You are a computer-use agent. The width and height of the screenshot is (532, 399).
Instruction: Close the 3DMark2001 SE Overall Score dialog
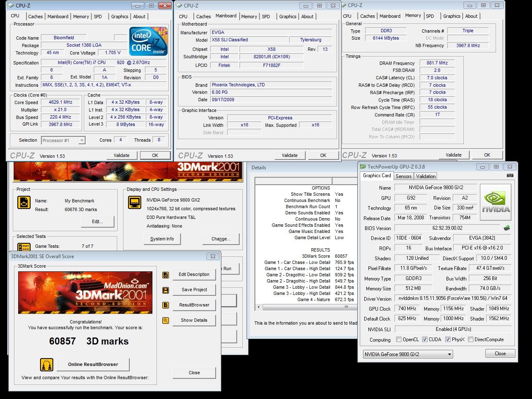(x=213, y=256)
